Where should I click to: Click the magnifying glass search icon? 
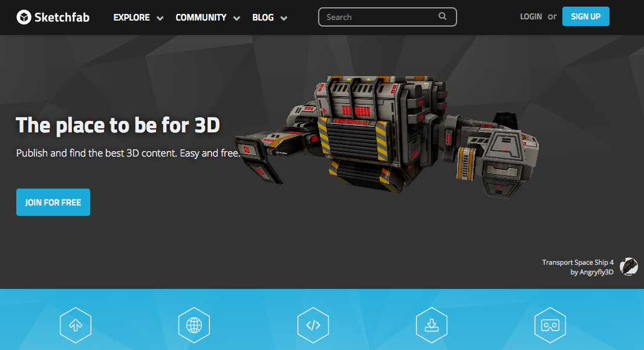tap(443, 16)
